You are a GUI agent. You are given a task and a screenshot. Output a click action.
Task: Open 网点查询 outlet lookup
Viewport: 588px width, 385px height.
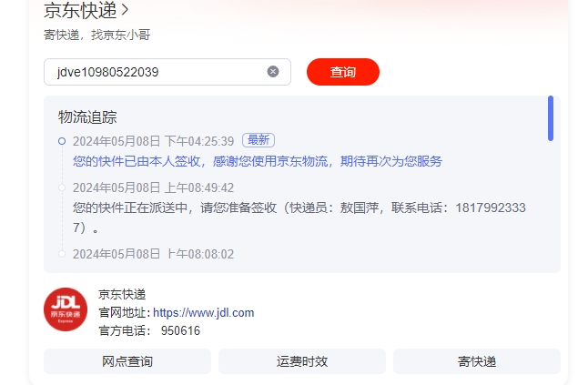click(x=127, y=361)
